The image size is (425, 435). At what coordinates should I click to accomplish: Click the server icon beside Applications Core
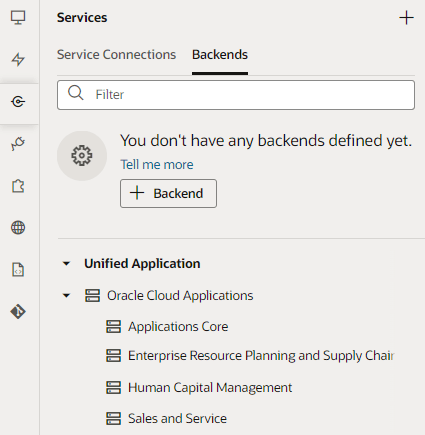click(x=113, y=327)
